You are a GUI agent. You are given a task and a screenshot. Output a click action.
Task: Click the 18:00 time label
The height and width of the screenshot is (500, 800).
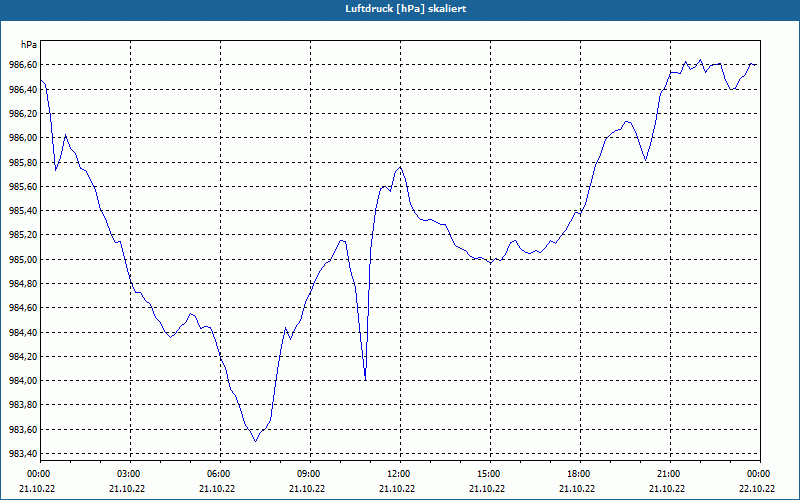[581, 474]
